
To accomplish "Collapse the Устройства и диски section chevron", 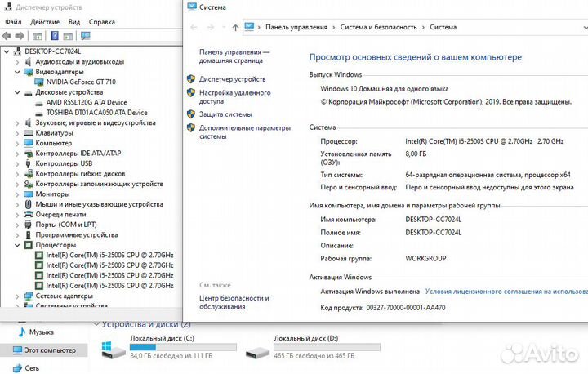I will tap(96, 323).
